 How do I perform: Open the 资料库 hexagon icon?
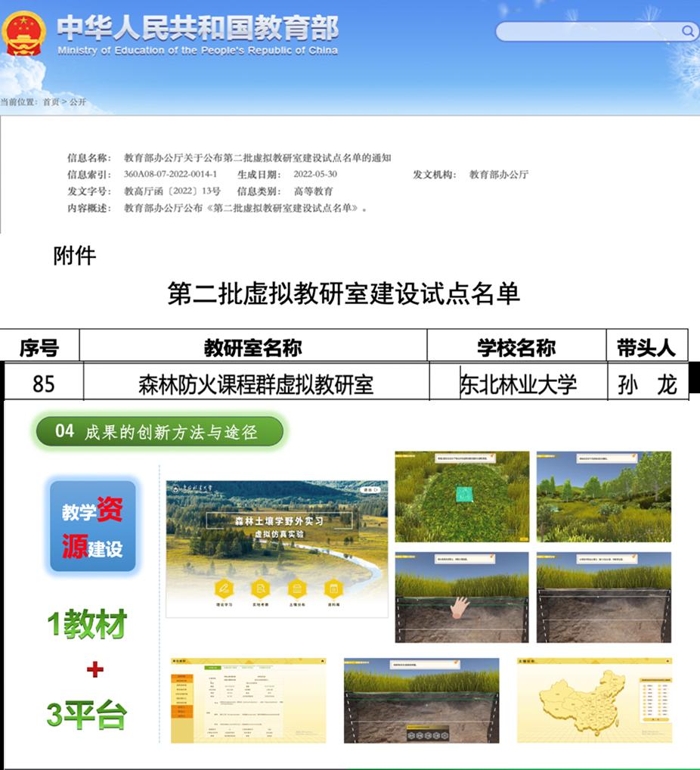pos(333,588)
